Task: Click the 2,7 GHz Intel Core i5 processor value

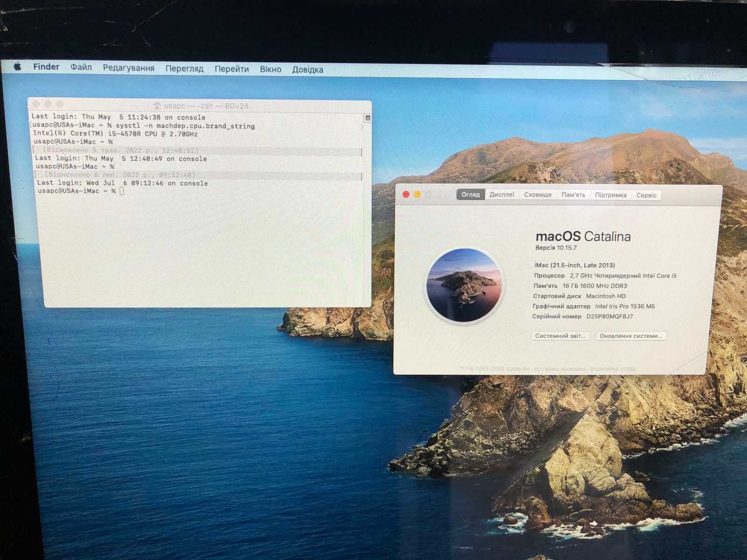Action: click(x=623, y=275)
